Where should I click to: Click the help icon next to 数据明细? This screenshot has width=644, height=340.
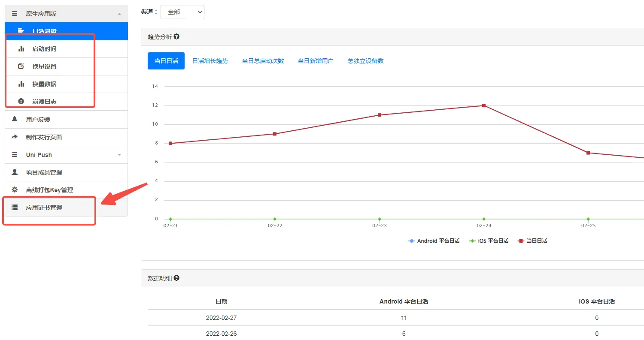176,278
